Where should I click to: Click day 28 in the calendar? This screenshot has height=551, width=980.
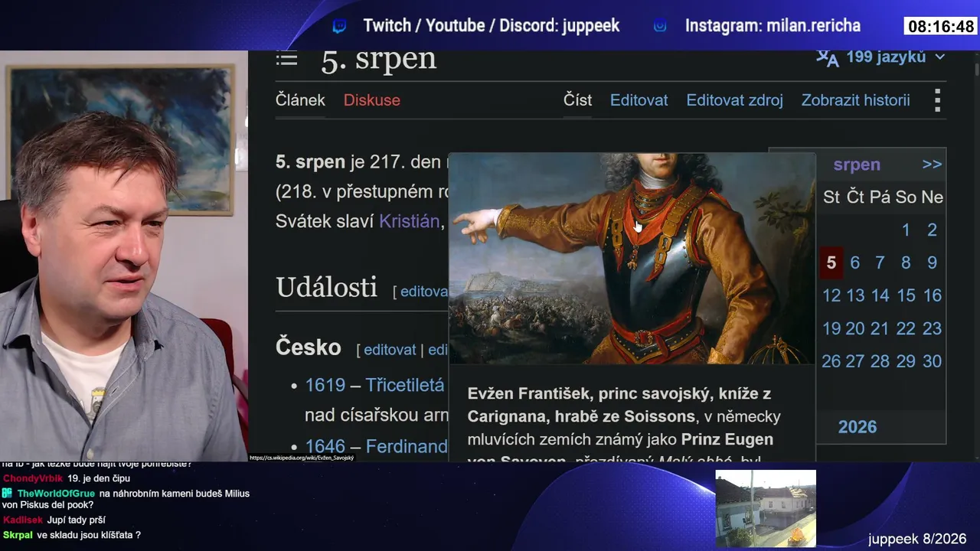880,361
